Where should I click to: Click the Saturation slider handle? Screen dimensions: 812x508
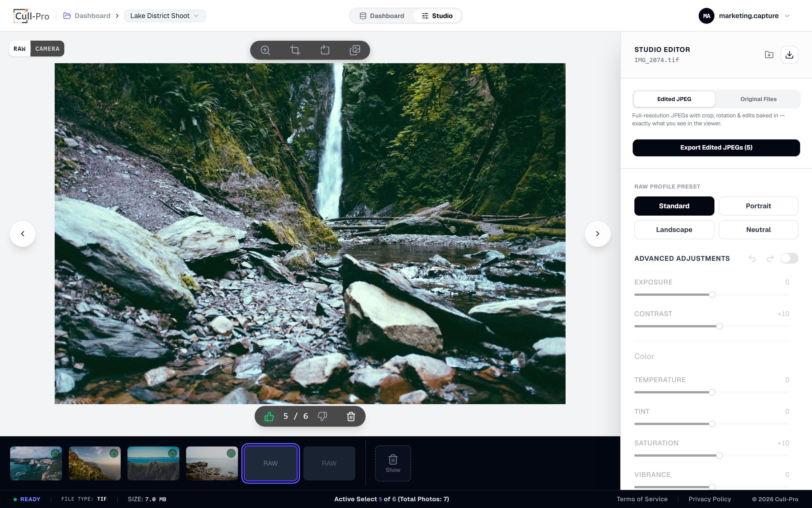tap(720, 456)
